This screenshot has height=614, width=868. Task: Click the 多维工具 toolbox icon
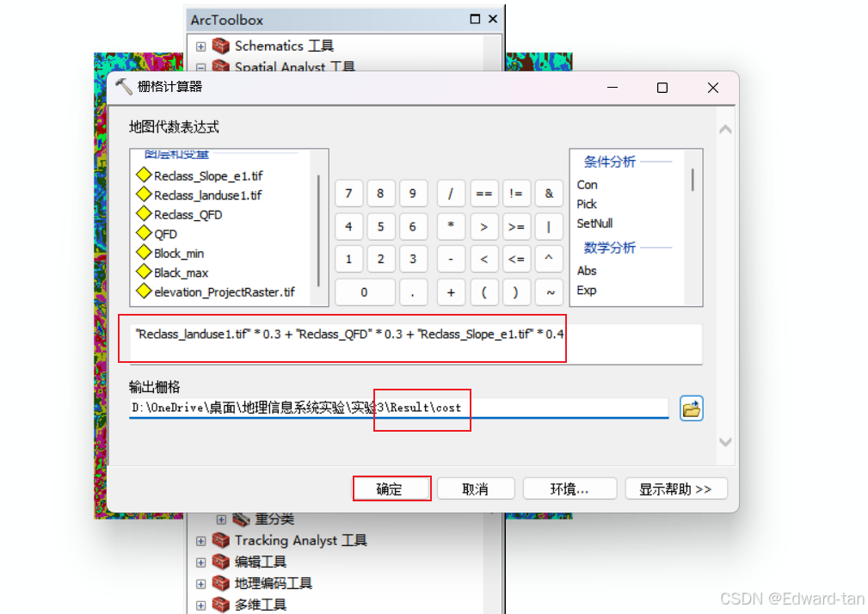[x=221, y=605]
